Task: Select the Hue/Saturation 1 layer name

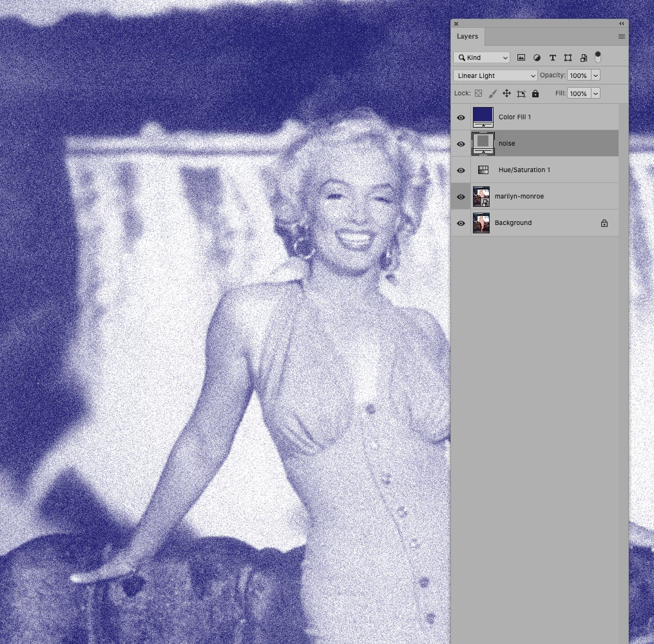Action: 524,170
